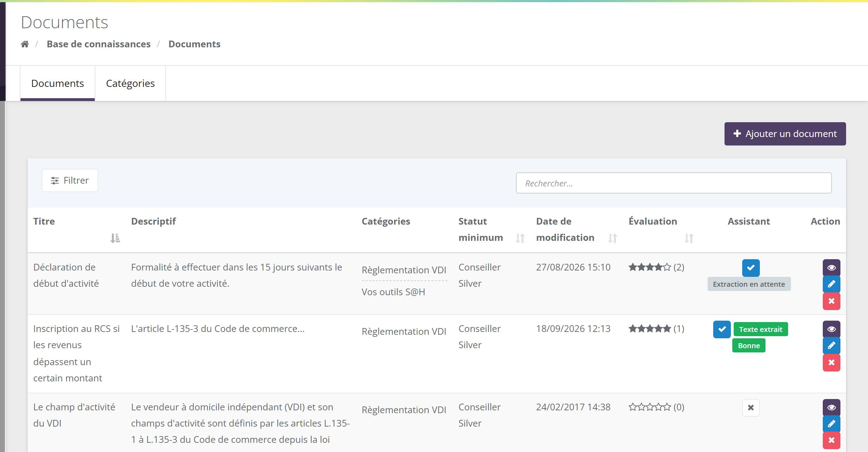Click the L'article L-135-3 du Code de commerce description
Viewport: 868px width, 452px height.
coord(218,329)
